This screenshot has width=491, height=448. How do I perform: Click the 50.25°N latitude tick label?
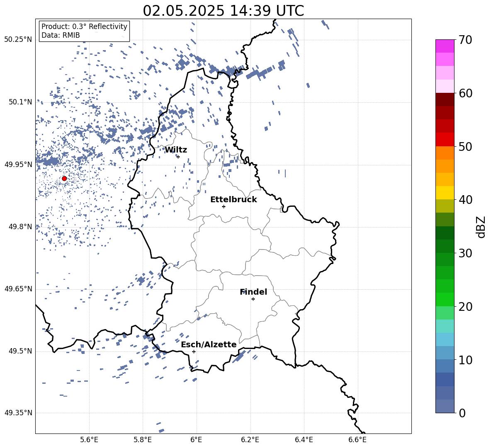click(x=18, y=40)
